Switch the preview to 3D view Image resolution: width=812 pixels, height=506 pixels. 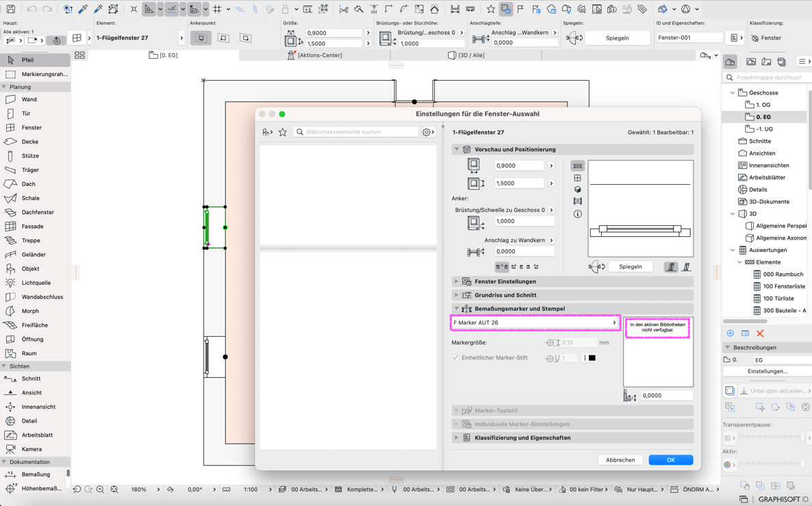pos(577,190)
